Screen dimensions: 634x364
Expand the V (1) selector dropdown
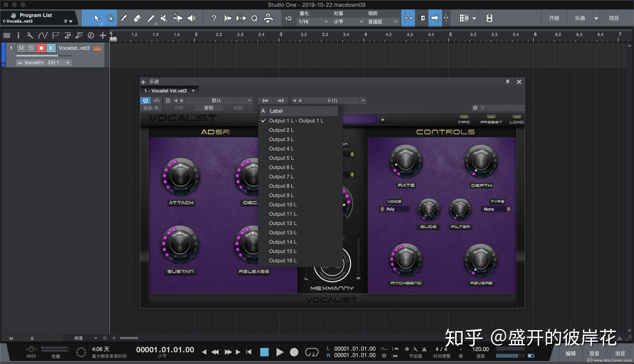(x=363, y=100)
